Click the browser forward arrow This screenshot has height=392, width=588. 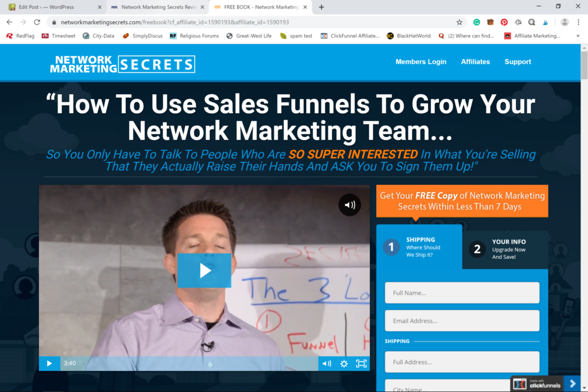(x=23, y=22)
